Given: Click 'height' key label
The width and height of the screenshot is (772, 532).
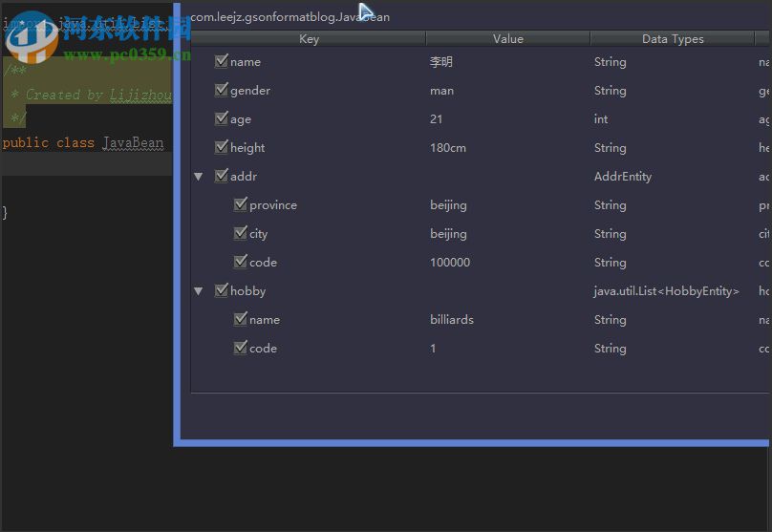Looking at the screenshot, I should pyautogui.click(x=247, y=148).
